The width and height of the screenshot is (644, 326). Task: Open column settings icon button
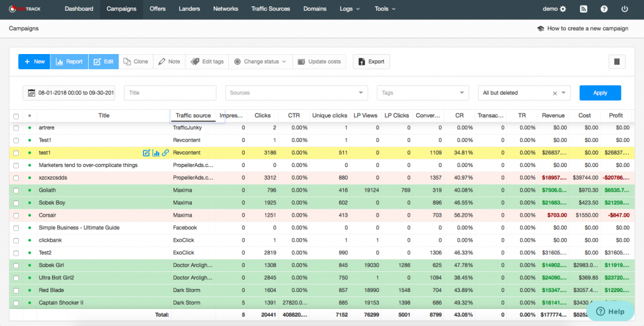coord(616,62)
